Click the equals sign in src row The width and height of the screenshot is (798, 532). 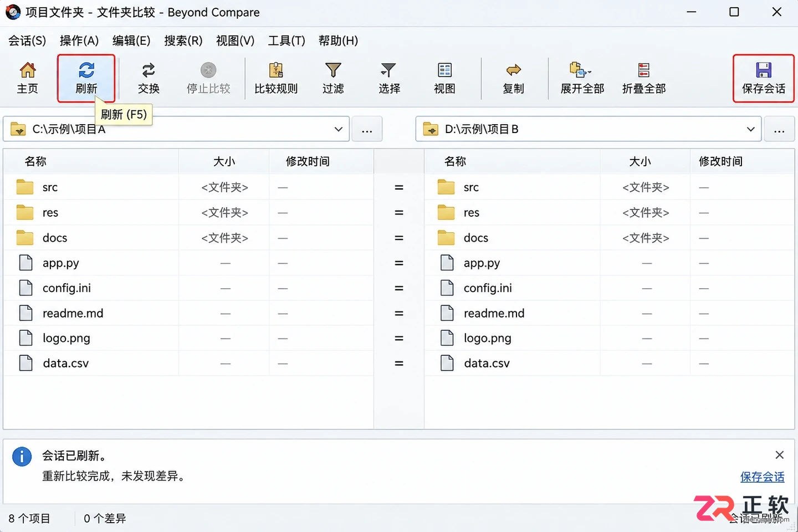pos(399,187)
